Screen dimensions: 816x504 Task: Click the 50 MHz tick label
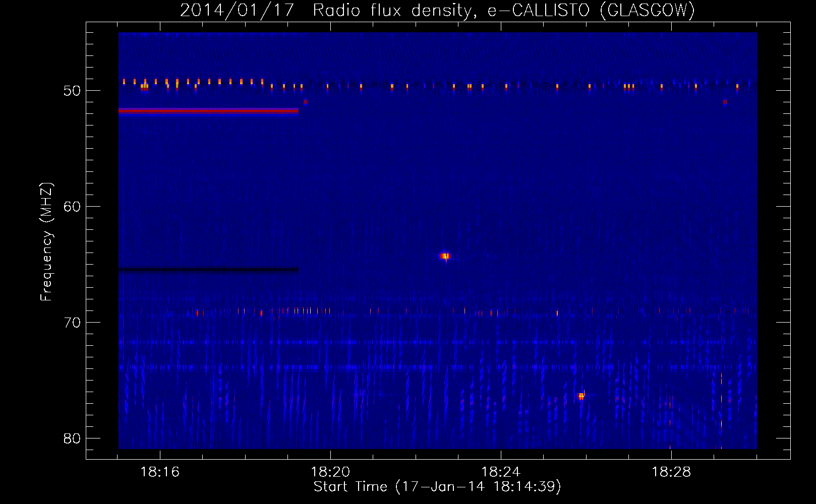72,91
